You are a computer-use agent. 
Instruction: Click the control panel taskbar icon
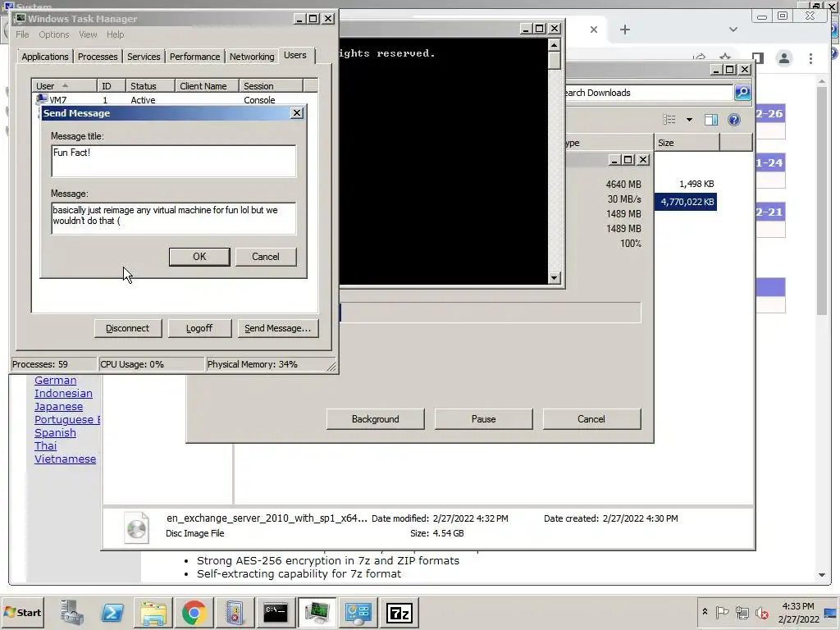[x=358, y=612]
